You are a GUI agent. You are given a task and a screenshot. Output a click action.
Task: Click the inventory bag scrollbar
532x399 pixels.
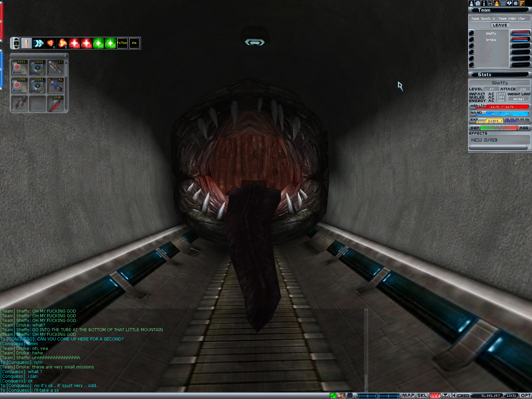tap(66, 85)
